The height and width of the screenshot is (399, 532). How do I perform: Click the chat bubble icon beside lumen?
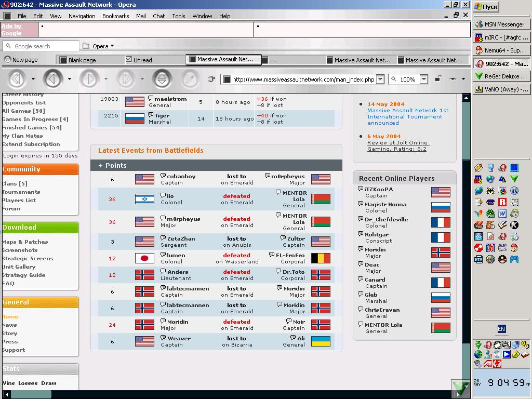(163, 255)
